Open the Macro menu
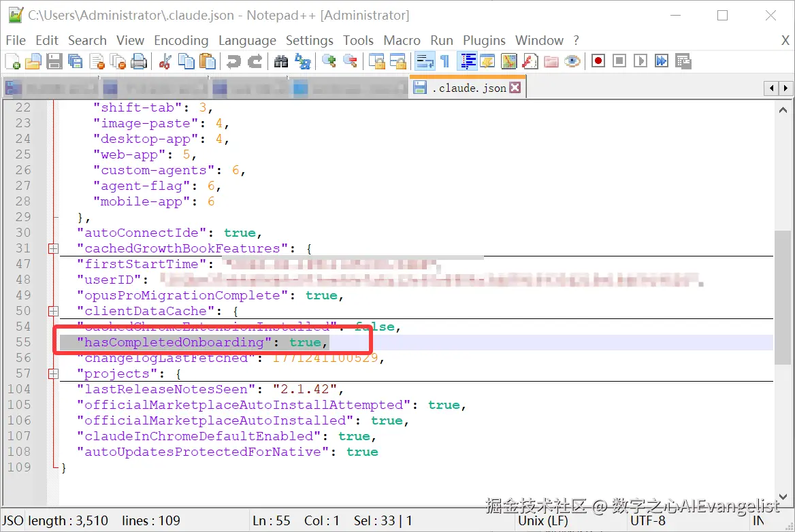This screenshot has width=795, height=532. (x=402, y=41)
